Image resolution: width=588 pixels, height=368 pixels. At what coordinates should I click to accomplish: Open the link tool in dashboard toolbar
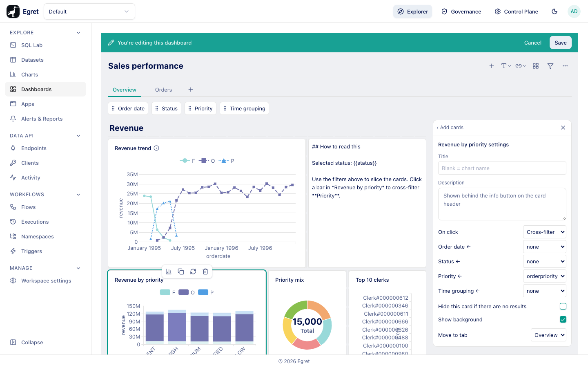521,66
